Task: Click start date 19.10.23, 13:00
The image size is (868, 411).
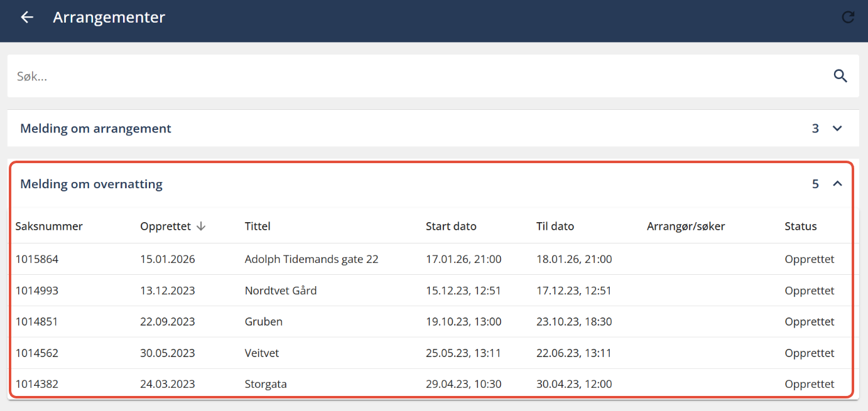Action: coord(464,322)
